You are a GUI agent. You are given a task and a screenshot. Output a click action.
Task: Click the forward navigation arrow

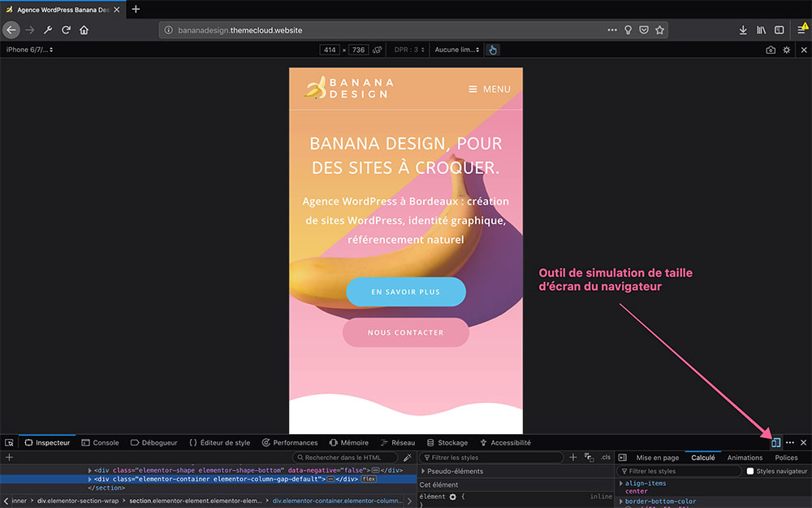pos(30,30)
